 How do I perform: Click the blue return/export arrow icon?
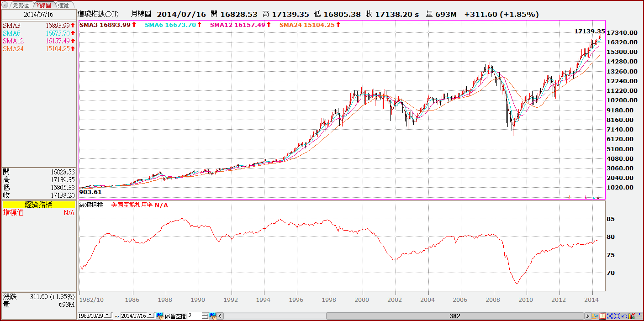639,316
